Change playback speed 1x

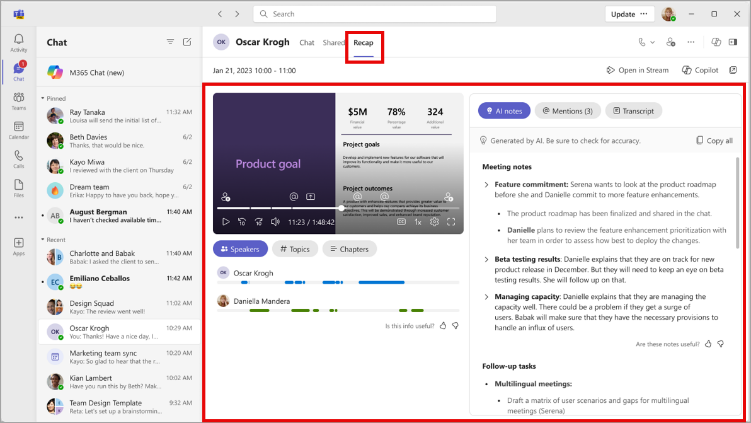(x=418, y=222)
